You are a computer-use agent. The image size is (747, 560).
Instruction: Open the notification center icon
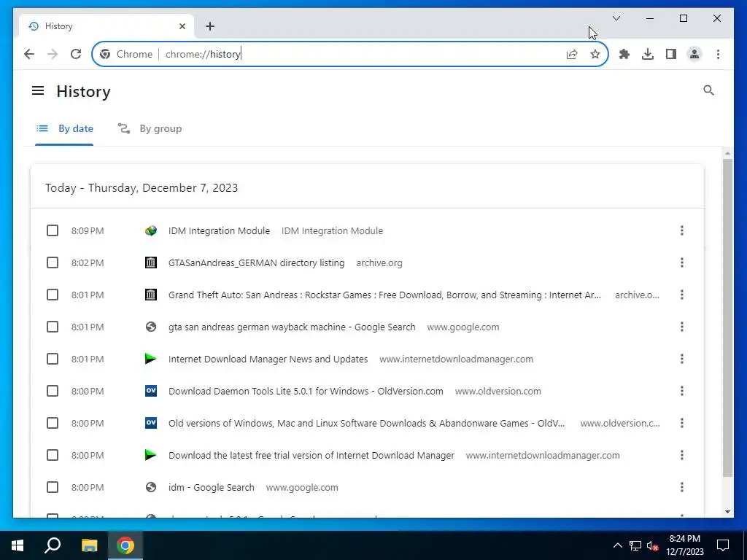723,545
